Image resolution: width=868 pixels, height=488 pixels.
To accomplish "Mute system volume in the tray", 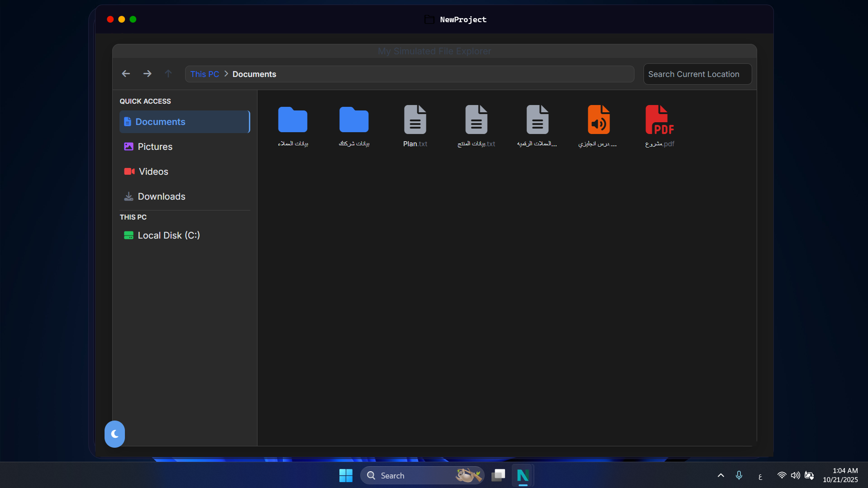I will click(x=796, y=475).
